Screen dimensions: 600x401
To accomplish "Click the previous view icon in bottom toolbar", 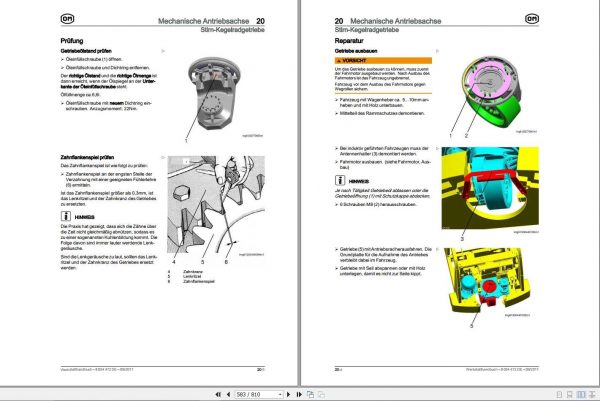I will [310, 394].
